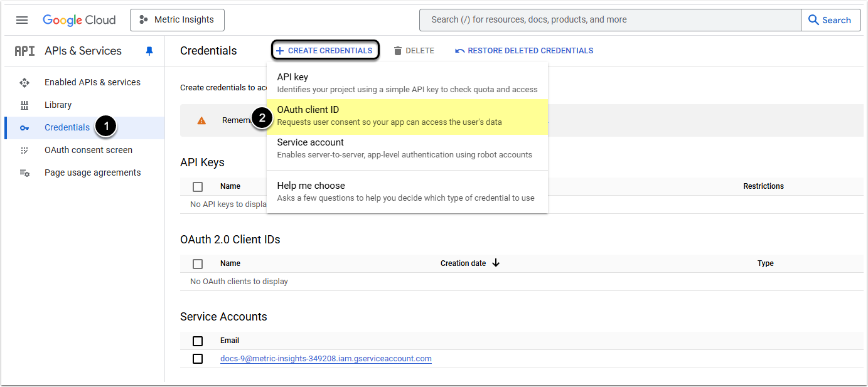868x387 pixels.
Task: Check the docs-9 service account checkbox
Action: 198,359
